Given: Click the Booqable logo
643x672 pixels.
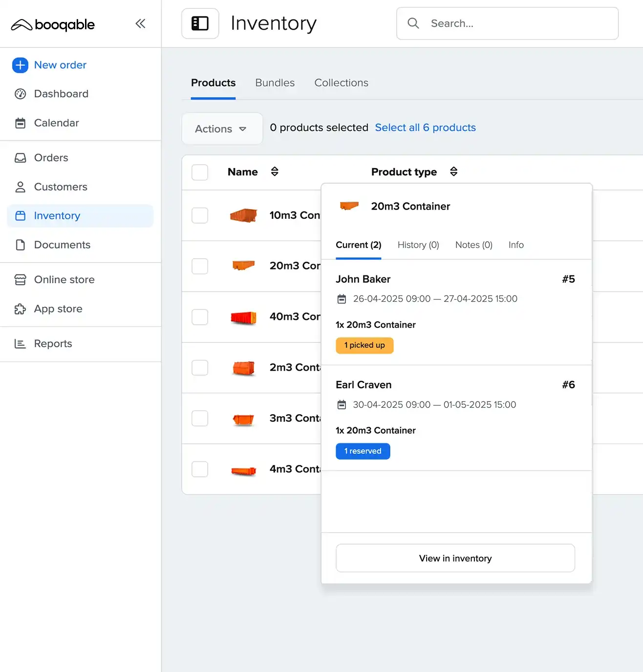Looking at the screenshot, I should 52,24.
